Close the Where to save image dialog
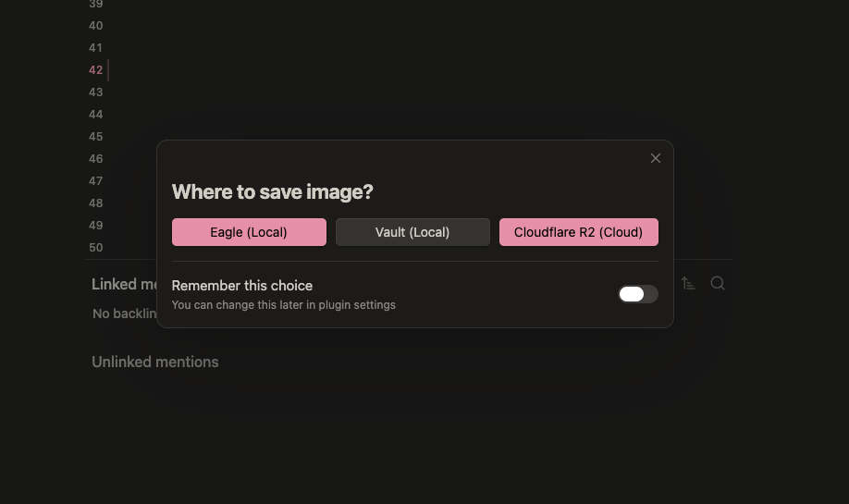This screenshot has height=504, width=849. point(655,158)
